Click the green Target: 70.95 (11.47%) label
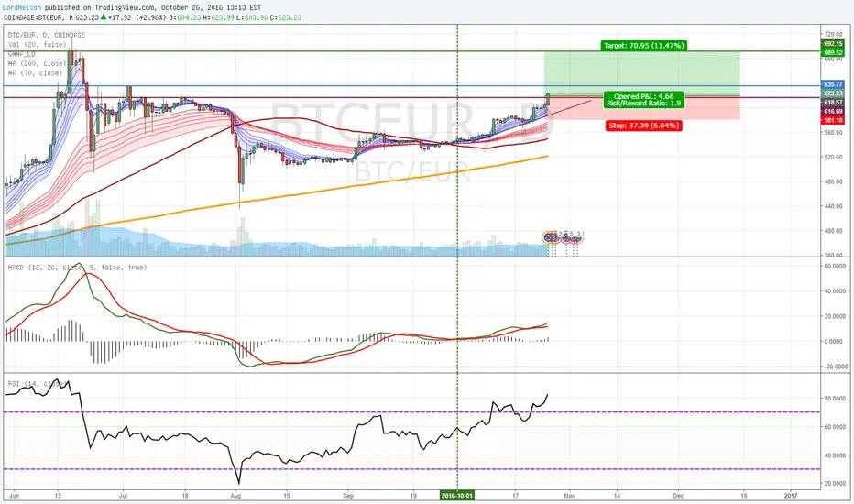Viewport: 854px width, 504px height. (x=643, y=46)
